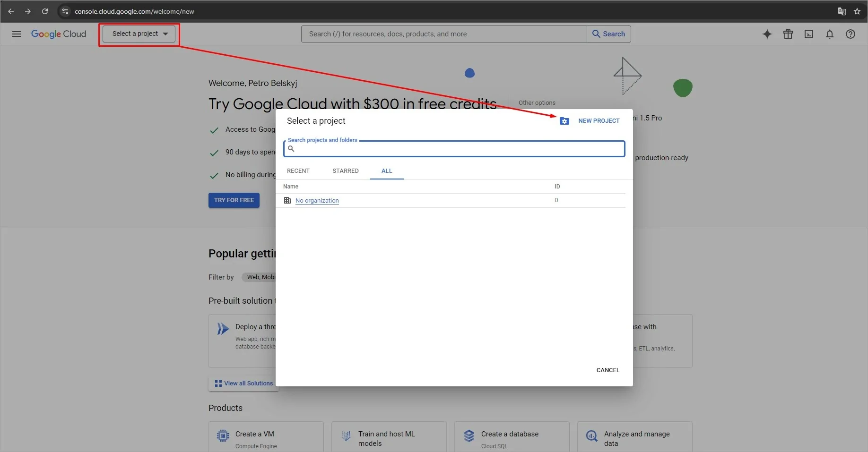Viewport: 868px width, 452px height.
Task: Click the new project folder icon in dialog
Action: 564,121
